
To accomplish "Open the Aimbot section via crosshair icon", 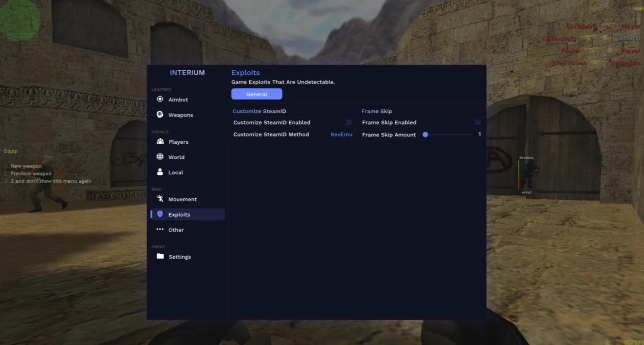I will point(160,100).
